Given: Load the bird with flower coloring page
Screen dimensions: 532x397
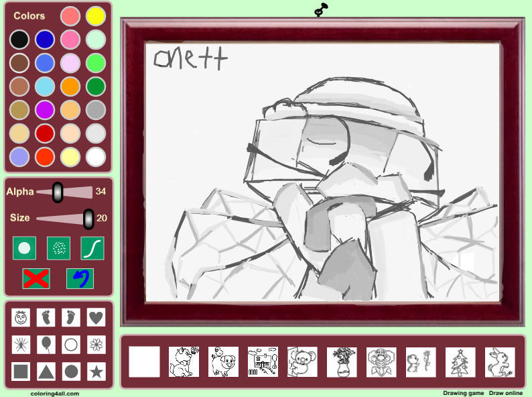Looking at the screenshot, I should tap(421, 361).
